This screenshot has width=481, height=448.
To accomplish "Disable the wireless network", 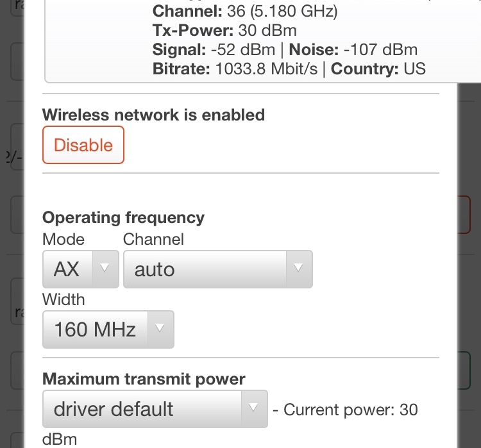I will pos(83,145).
